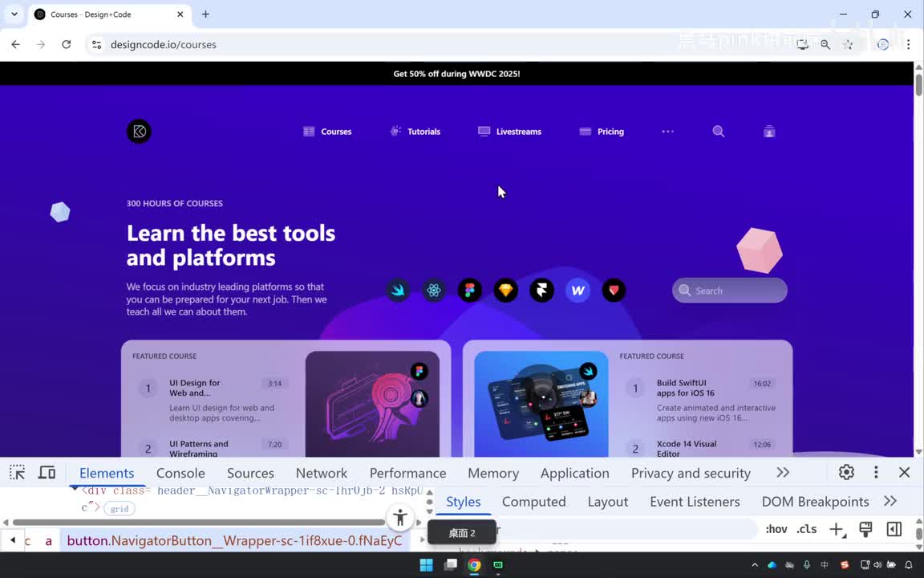The width and height of the screenshot is (924, 578).
Task: Open the zoom magnifier in address bar
Action: (825, 44)
